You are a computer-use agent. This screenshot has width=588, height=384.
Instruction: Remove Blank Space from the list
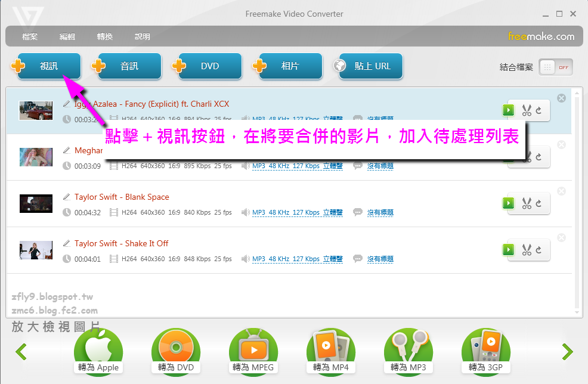click(x=561, y=191)
